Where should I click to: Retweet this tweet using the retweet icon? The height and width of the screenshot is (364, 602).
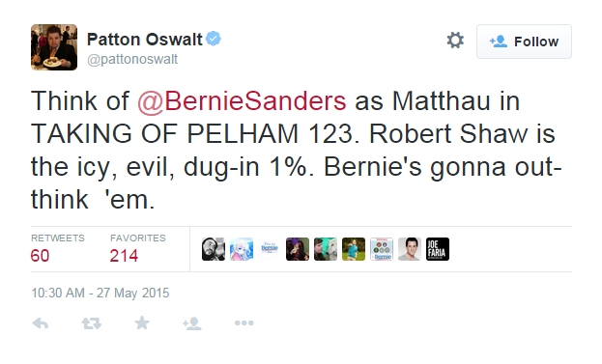(92, 323)
